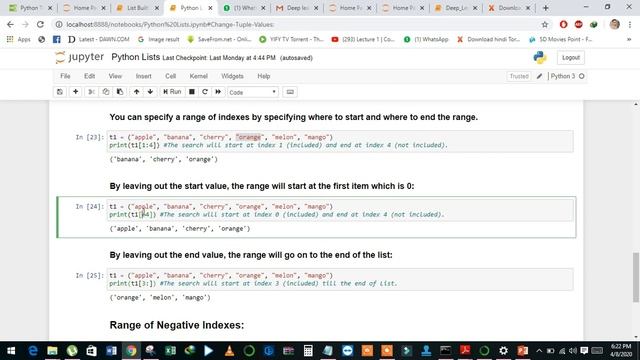This screenshot has height=360, width=640.
Task: Open the SaveFrom.net bookmark
Action: click(x=219, y=39)
